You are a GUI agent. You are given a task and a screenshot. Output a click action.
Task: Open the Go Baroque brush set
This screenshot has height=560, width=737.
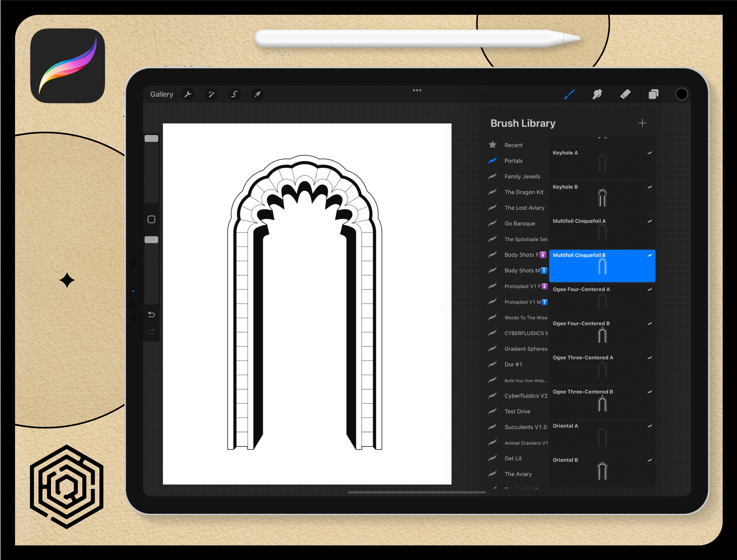[519, 223]
